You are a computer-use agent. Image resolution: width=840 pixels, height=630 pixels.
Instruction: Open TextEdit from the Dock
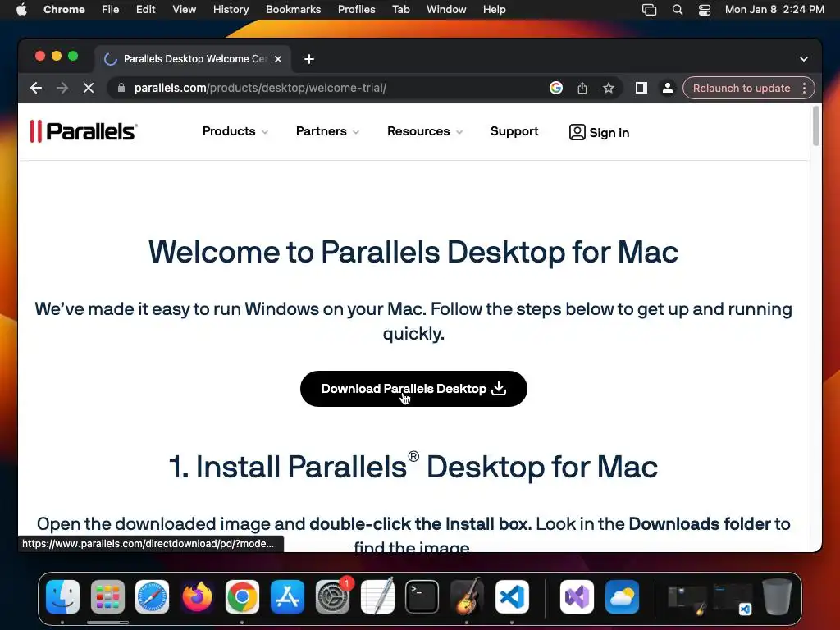pos(377,597)
